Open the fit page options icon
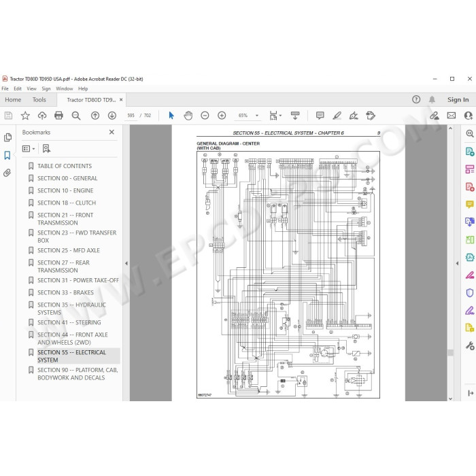 [x=275, y=116]
